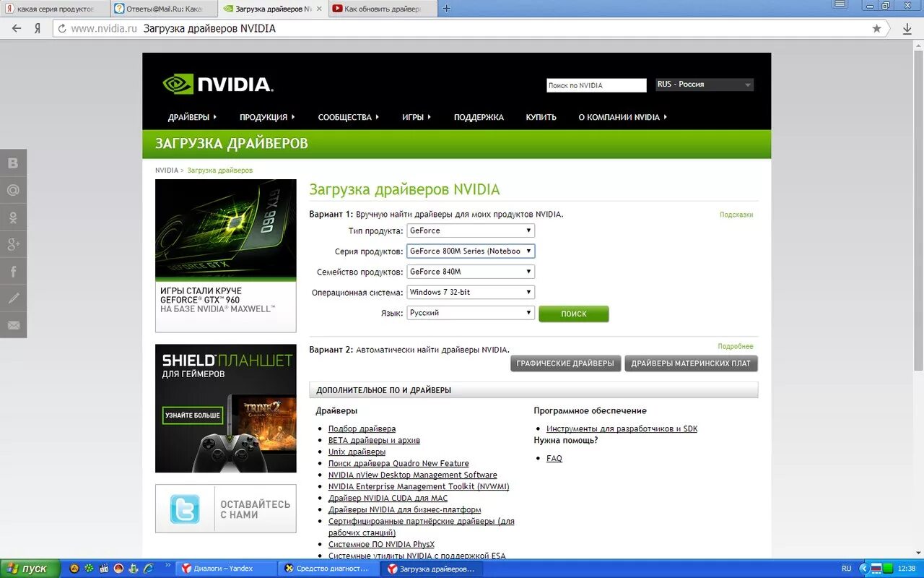The height and width of the screenshot is (578, 924).
Task: Go back with the browser back arrow
Action: 16,28
